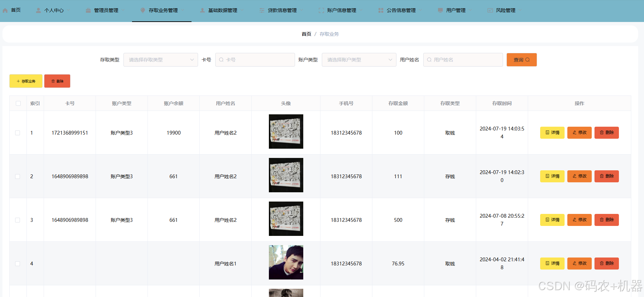Viewport: 644px width, 297px height.
Task: Open avatar thumbnail of 用户姓名1 row
Action: coord(286,262)
